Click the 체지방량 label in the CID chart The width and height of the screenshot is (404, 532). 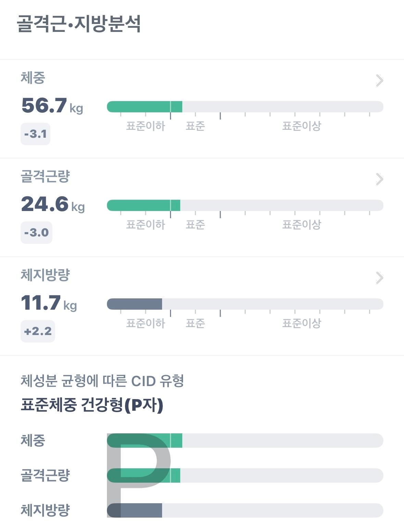pos(45,510)
